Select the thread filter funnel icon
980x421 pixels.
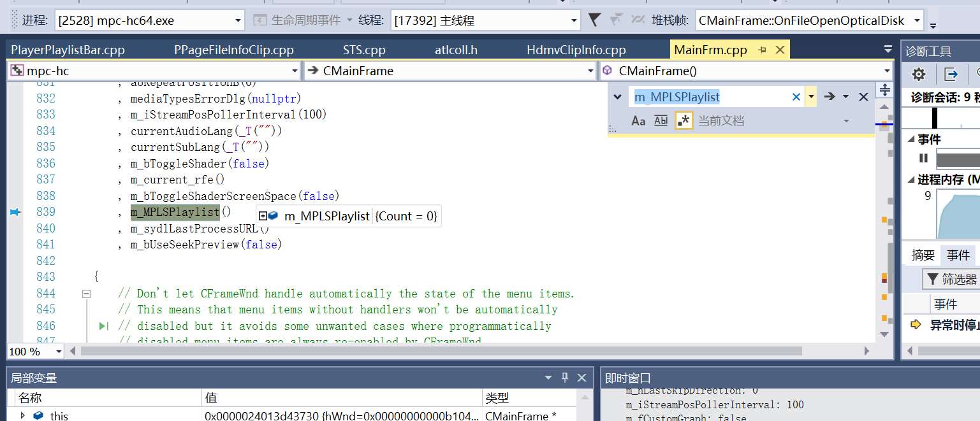tap(594, 20)
